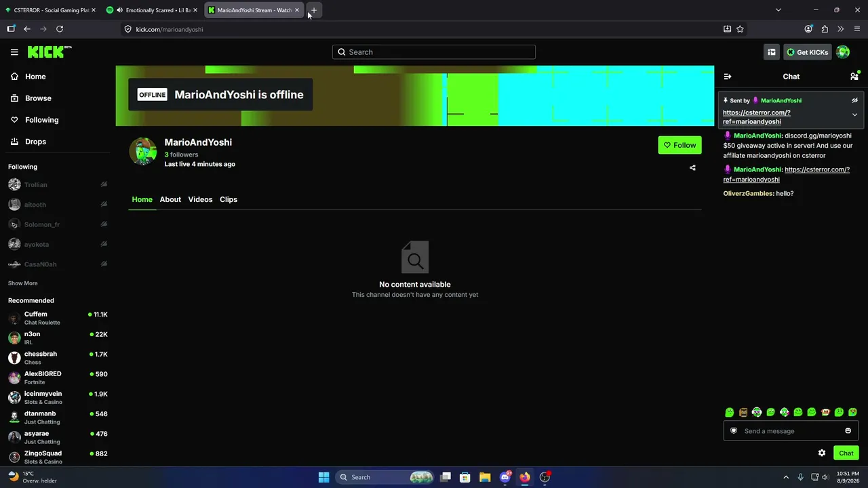Reload the page
Viewport: 868px width, 488px height.
pyautogui.click(x=60, y=29)
